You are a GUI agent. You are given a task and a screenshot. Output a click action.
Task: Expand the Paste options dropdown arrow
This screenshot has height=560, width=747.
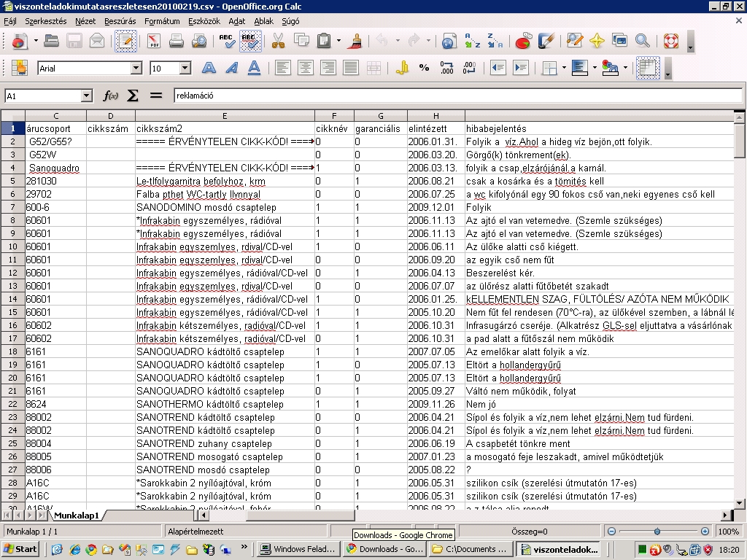338,42
